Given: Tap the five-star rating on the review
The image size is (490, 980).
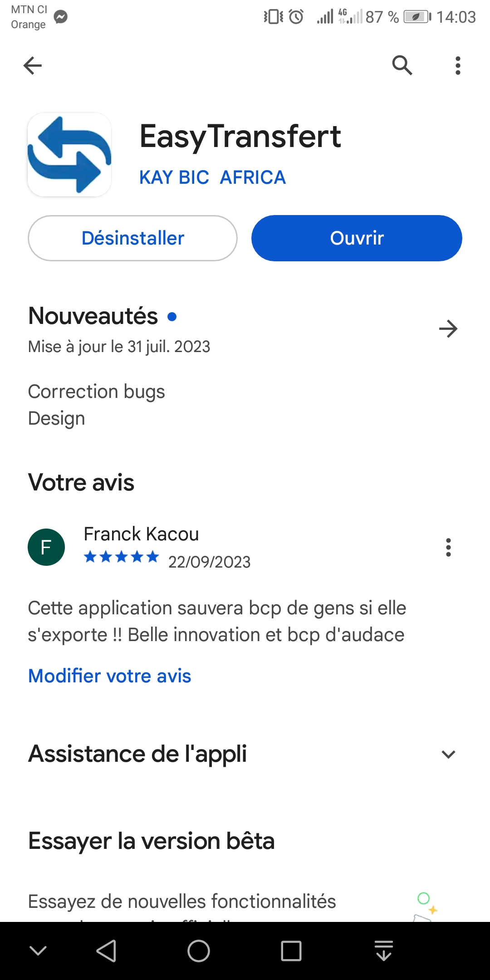Looking at the screenshot, I should (122, 557).
